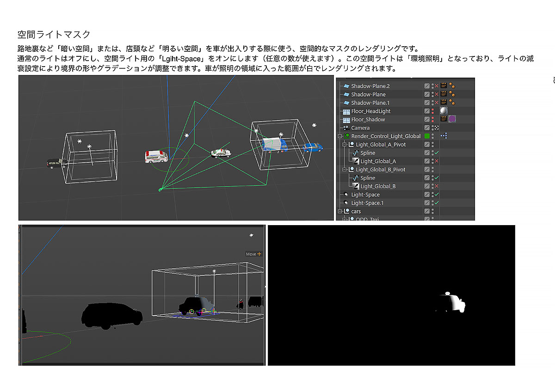Click the Light_Global_A light object icon
This screenshot has height=392, width=555.
click(x=356, y=161)
